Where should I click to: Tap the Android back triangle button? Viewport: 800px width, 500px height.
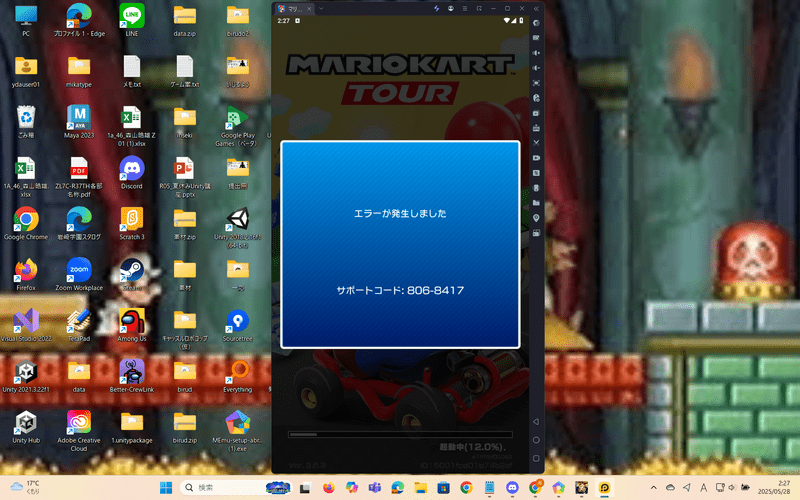(x=536, y=422)
